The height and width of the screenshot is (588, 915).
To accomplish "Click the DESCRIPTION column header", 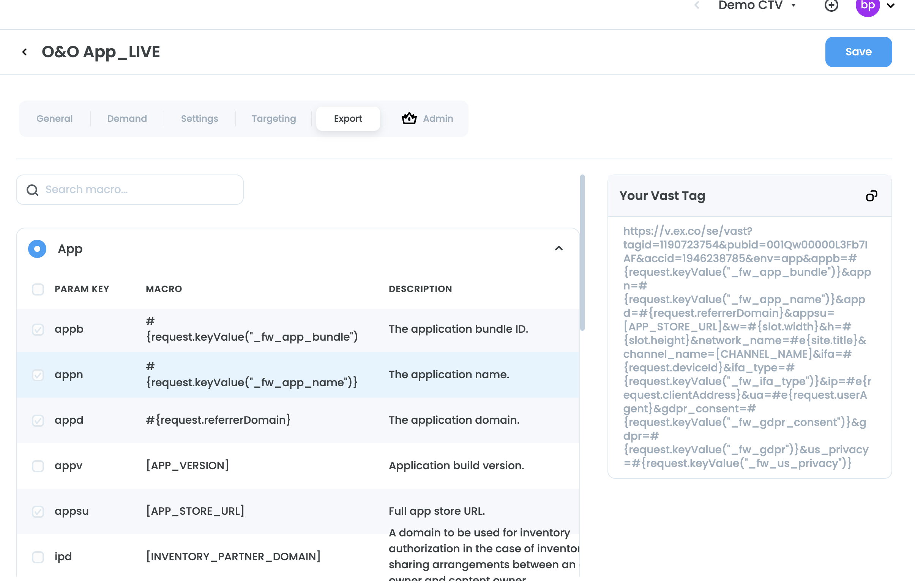I will 420,289.
